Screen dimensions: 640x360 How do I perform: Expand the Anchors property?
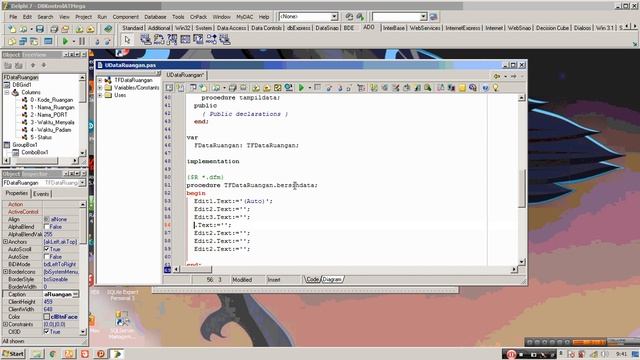click(x=5, y=242)
